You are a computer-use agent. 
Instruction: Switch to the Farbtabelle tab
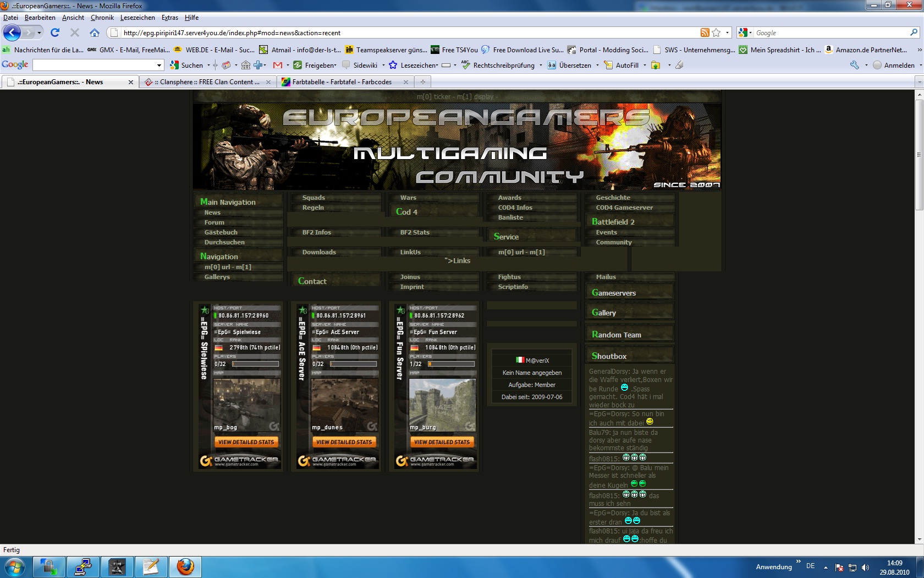click(342, 82)
